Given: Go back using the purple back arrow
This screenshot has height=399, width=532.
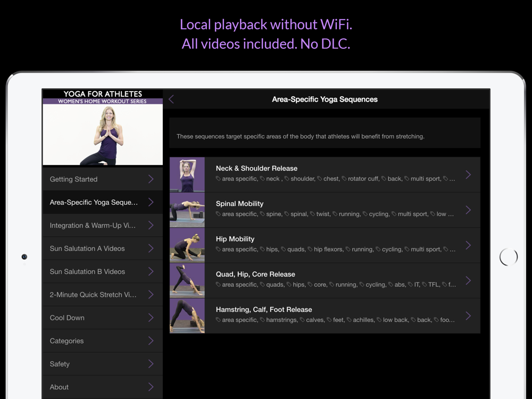Looking at the screenshot, I should point(171,99).
